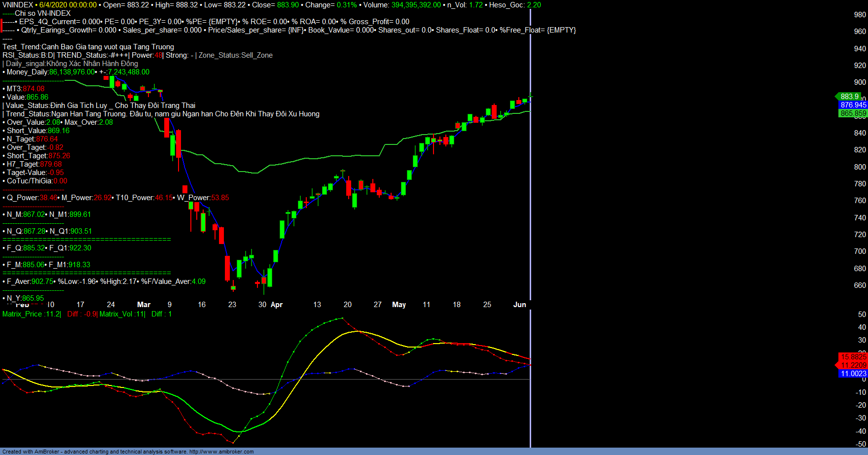This screenshot has width=868, height=455.
Task: Click the 660 price axis label
Action: click(860, 285)
